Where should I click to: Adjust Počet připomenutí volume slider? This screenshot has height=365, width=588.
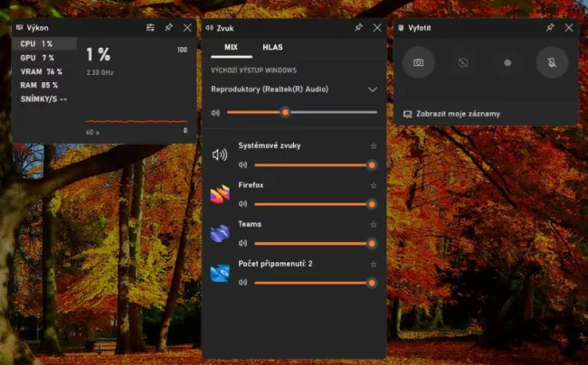coord(316,283)
